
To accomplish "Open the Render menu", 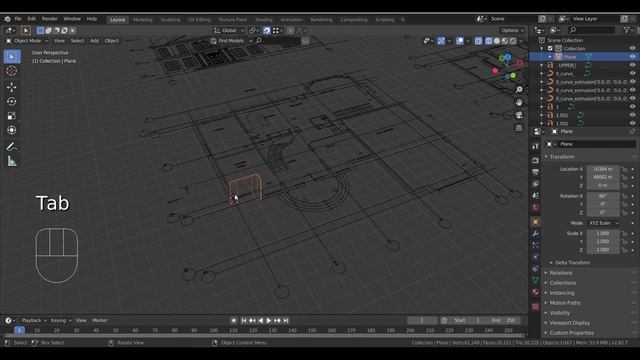I will tap(49, 19).
